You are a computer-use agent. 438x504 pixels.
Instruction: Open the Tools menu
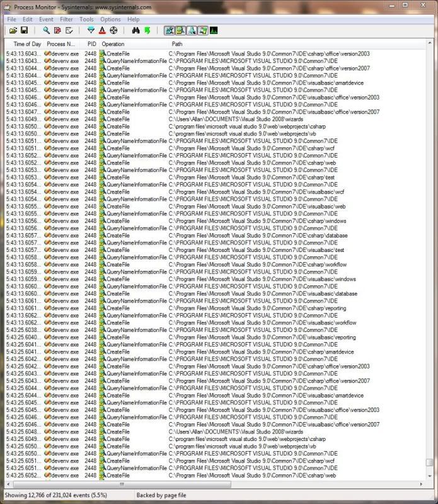click(86, 20)
